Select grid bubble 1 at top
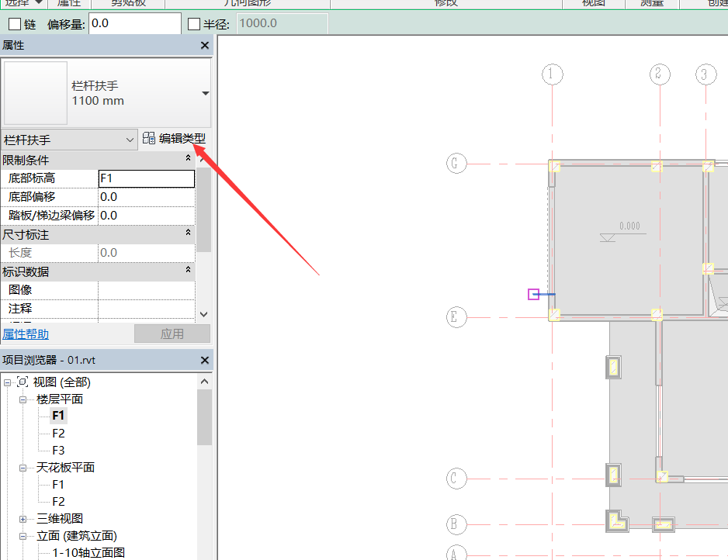The height and width of the screenshot is (560, 728). (552, 74)
